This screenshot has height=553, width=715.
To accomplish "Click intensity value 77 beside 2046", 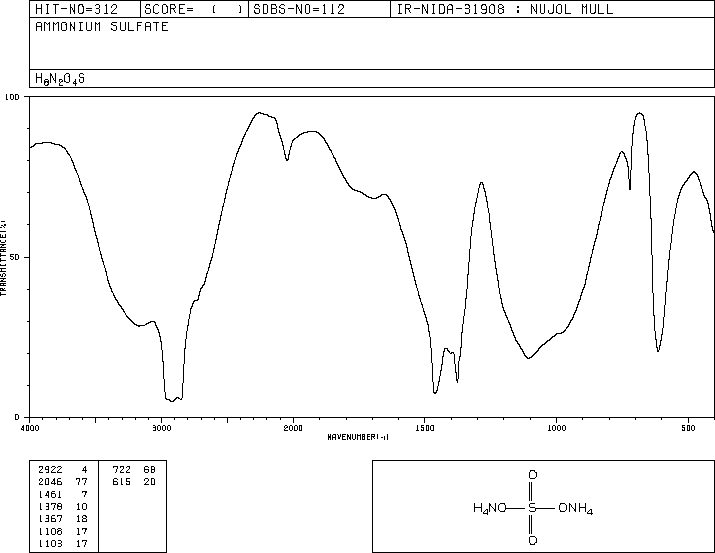I will [x=82, y=481].
